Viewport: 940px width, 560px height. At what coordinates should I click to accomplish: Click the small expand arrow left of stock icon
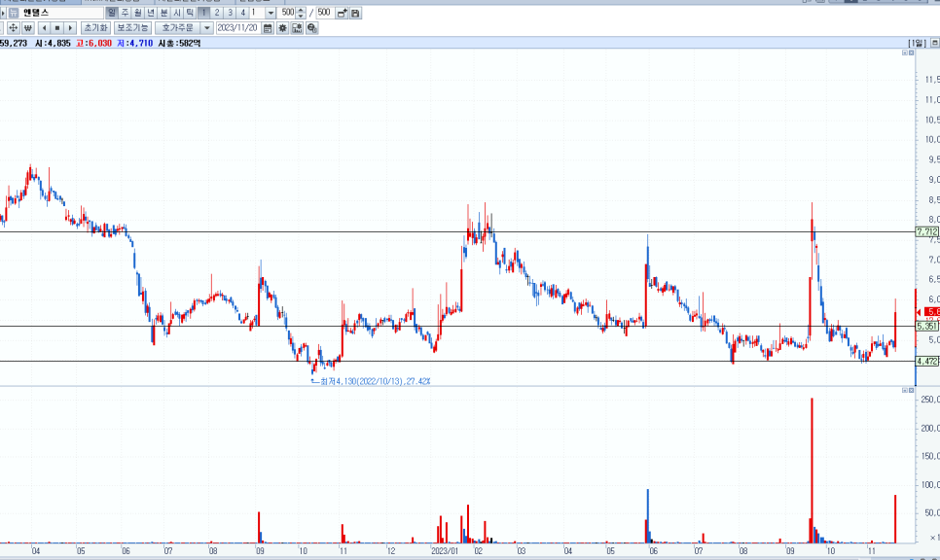click(x=2, y=13)
